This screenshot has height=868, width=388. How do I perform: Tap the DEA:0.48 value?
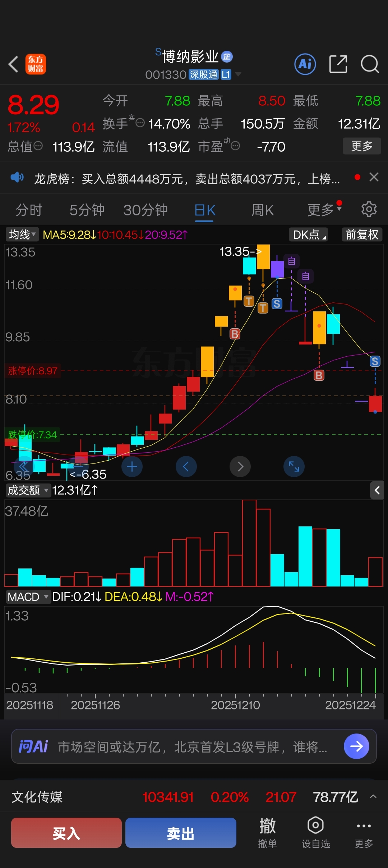(x=133, y=597)
